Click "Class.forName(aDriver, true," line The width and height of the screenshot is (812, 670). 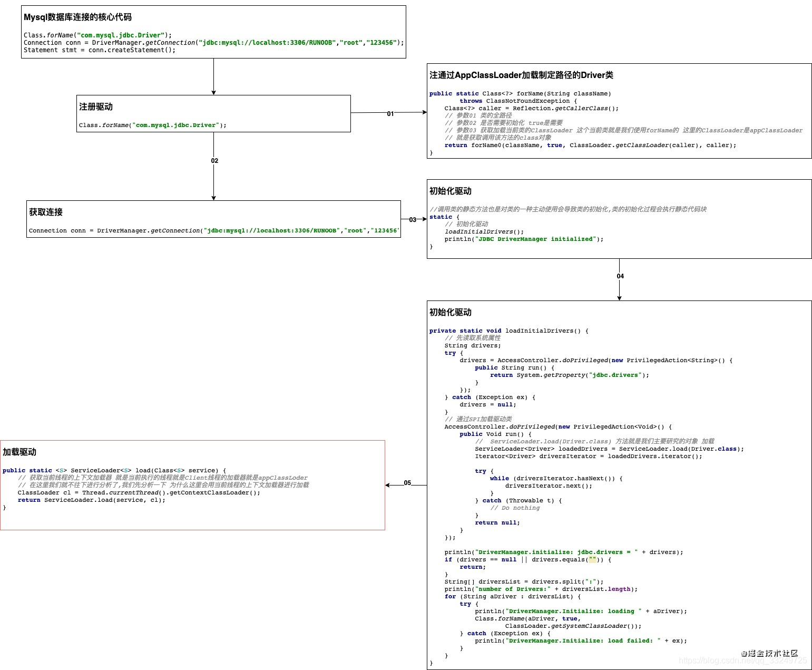coord(528,618)
